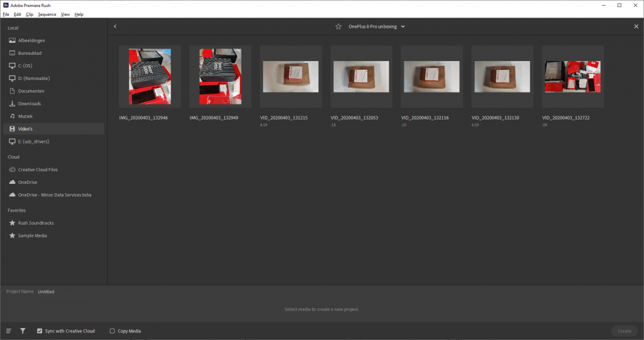Open the Clip menu
644x340 pixels.
[30, 14]
